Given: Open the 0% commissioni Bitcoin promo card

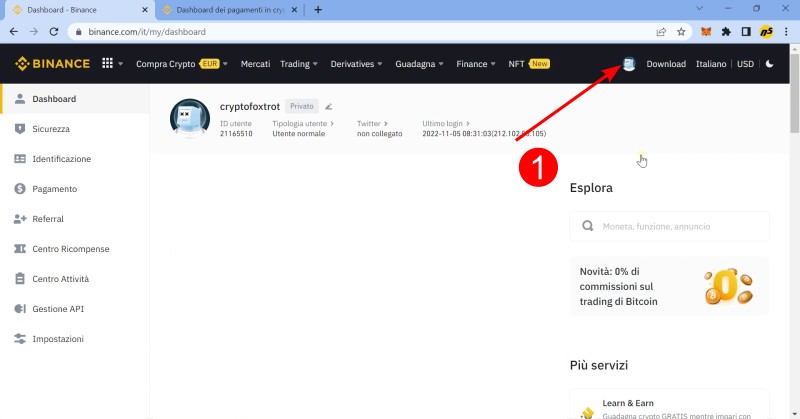Looking at the screenshot, I should pyautogui.click(x=669, y=286).
